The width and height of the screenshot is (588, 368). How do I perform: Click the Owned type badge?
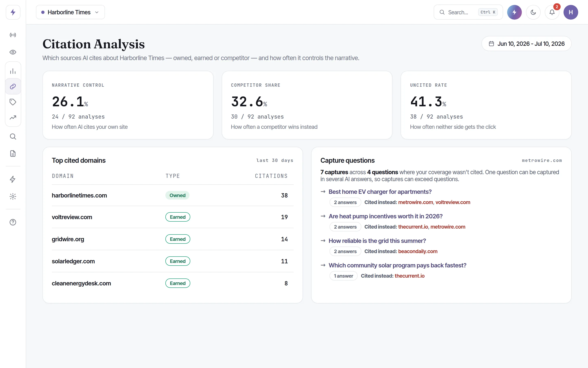tap(177, 195)
